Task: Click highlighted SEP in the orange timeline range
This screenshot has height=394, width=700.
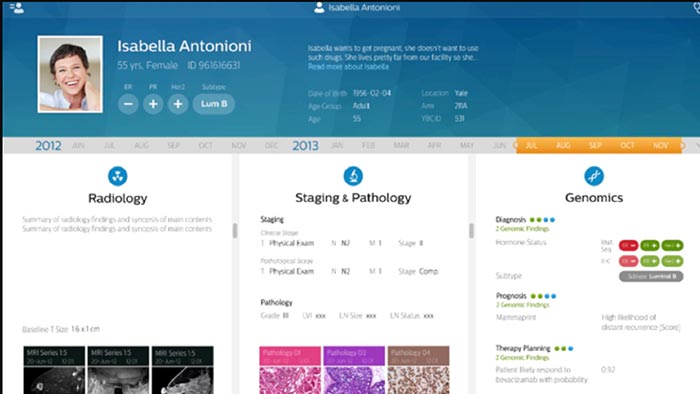Action: coord(595,146)
